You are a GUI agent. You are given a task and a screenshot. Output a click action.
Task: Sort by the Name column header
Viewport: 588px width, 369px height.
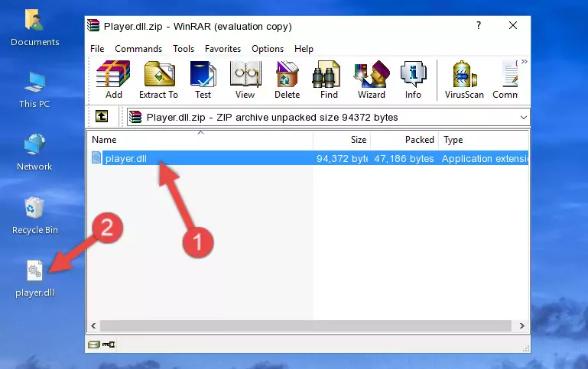click(x=200, y=140)
